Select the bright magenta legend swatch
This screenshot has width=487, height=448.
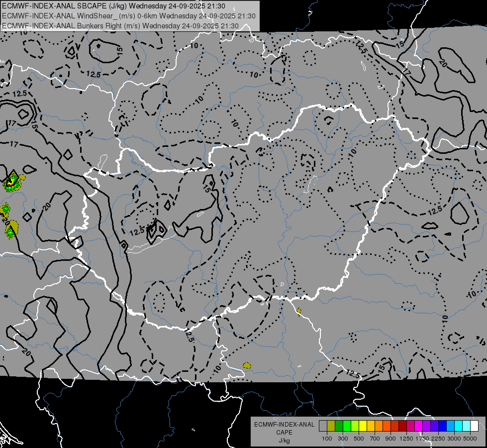coord(419,426)
